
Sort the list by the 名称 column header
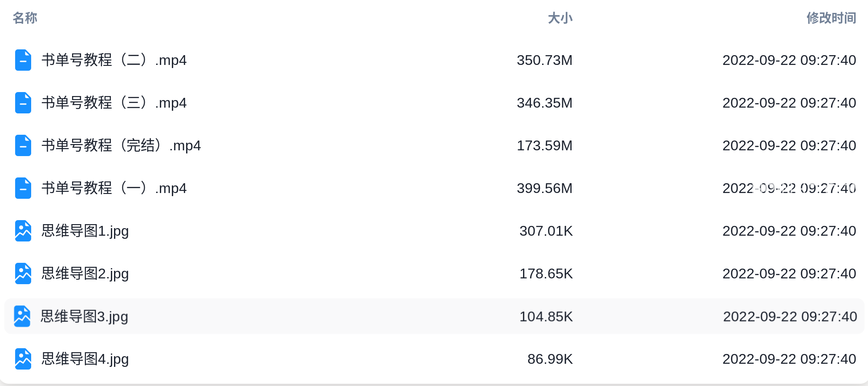25,18
